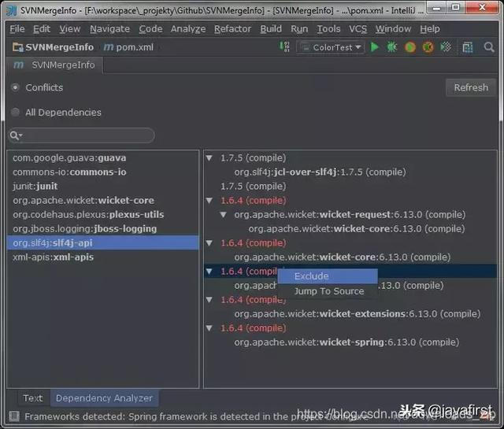Collapse the 1.6.4 node above wicket-spring
The width and height of the screenshot is (504, 429).
[209, 328]
